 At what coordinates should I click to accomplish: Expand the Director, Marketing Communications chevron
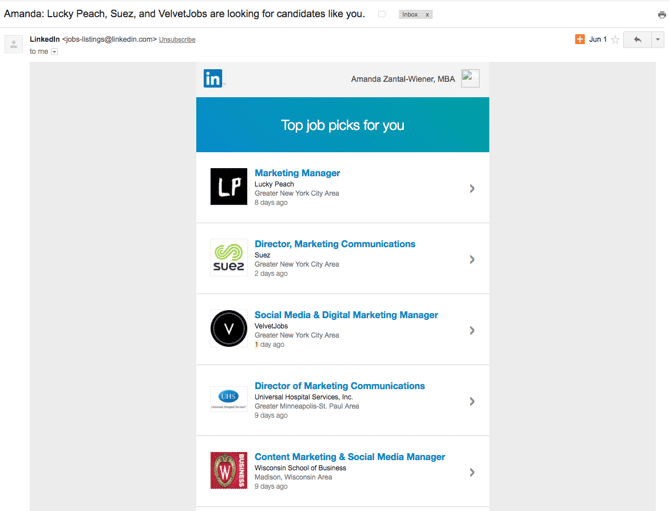[472, 259]
